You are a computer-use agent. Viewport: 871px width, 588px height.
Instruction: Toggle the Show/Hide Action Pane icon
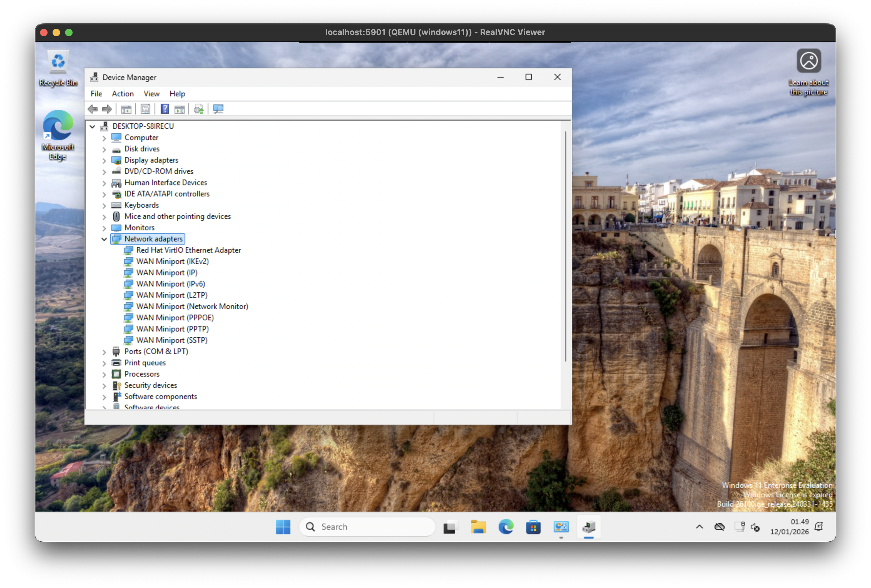[180, 109]
